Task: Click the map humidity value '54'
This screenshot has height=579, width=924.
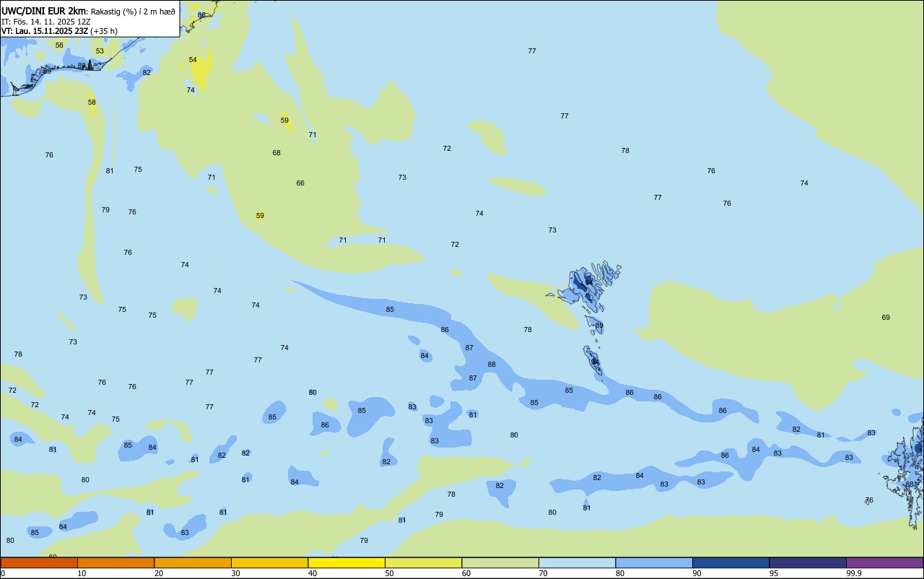Action: [193, 60]
